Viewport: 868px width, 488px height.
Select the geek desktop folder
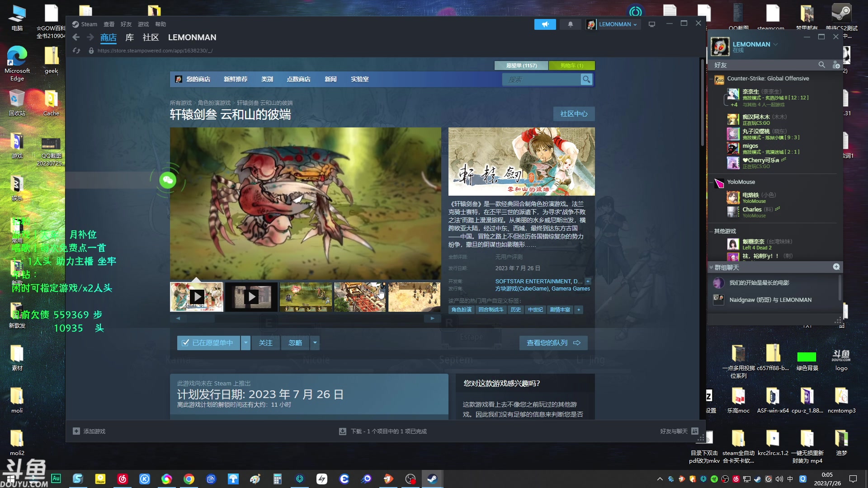tap(51, 60)
